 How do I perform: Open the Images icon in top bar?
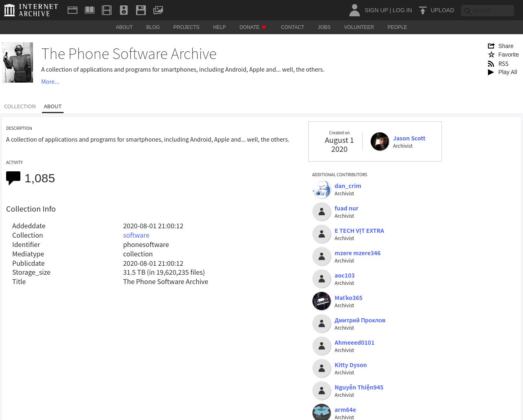click(158, 10)
